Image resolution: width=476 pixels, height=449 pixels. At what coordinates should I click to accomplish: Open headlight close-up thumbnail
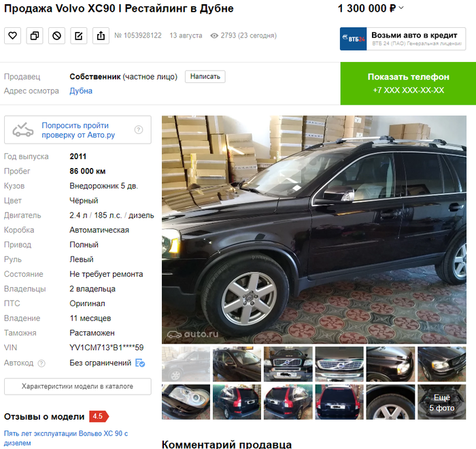point(186,402)
